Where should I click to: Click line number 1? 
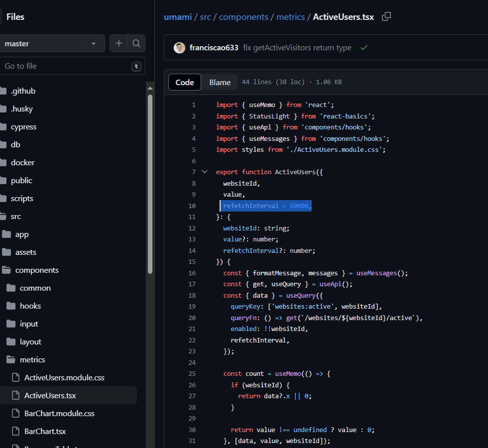[194, 105]
